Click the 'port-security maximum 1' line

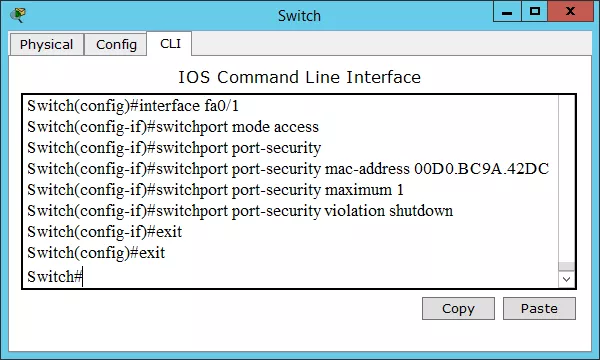click(215, 190)
